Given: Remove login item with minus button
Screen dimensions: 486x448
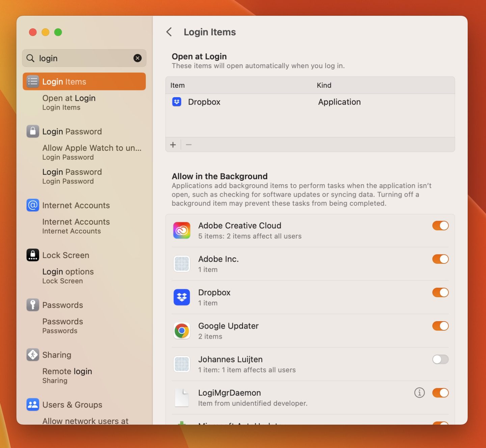Looking at the screenshot, I should 189,145.
